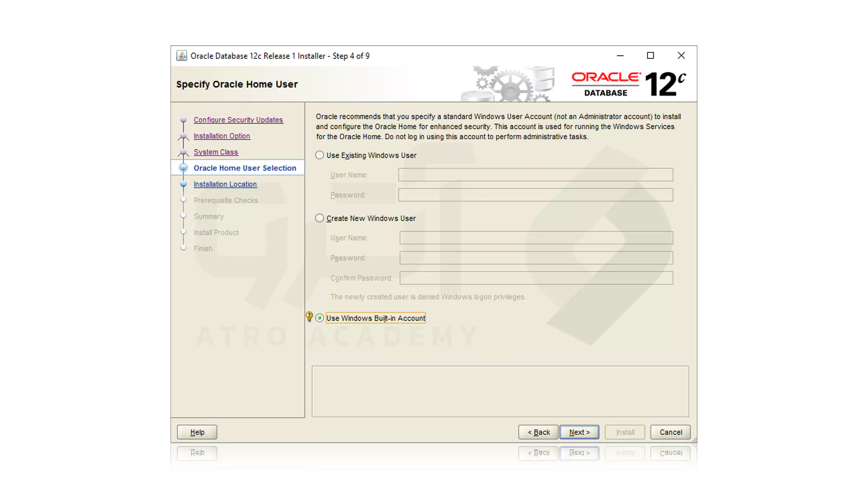Select Oracle Home User Selection in sidebar
Image resolution: width=868 pixels, height=488 pixels.
(245, 168)
